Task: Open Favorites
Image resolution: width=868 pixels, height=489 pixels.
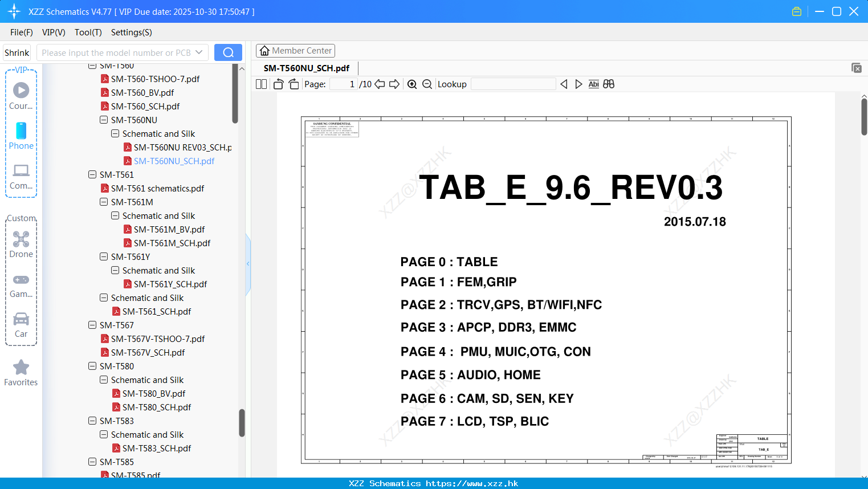Action: 21,373
